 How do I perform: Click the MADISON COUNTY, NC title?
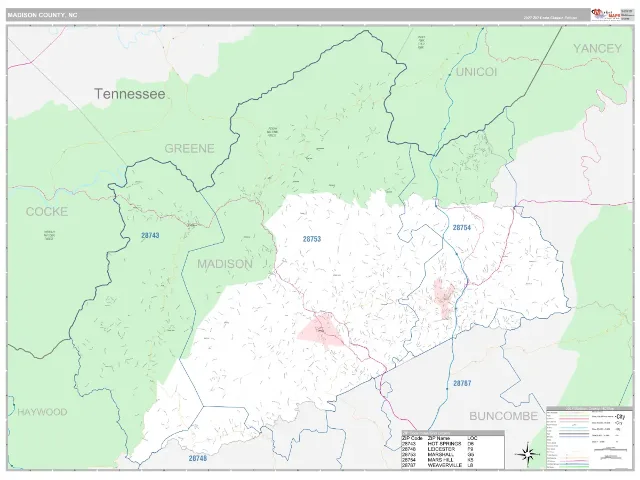42,15
